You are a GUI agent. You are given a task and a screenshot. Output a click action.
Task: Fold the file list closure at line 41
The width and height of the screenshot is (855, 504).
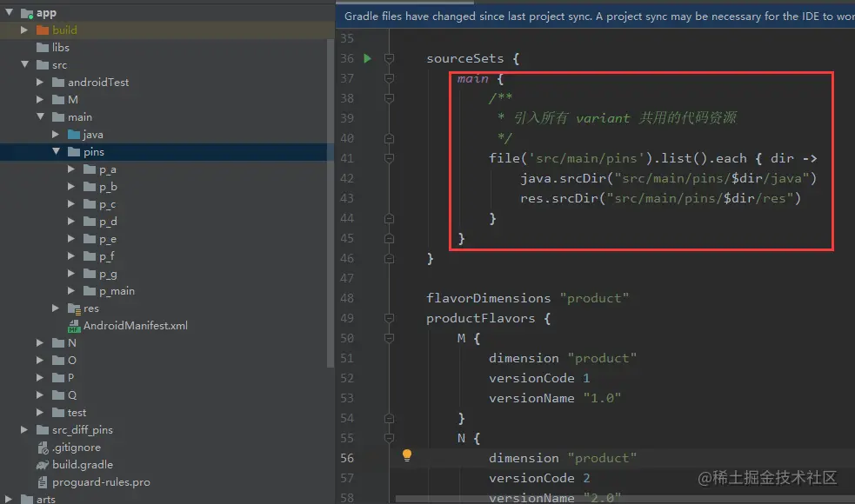tap(390, 158)
